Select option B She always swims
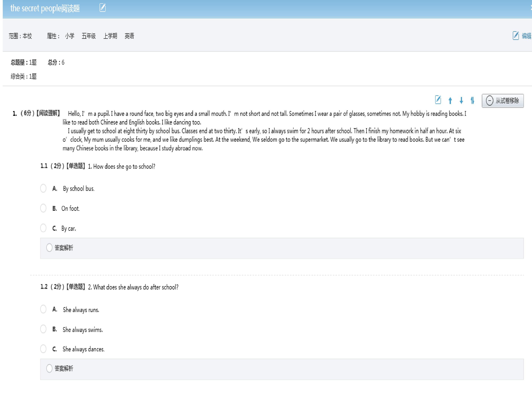This screenshot has width=532, height=399. tap(43, 329)
